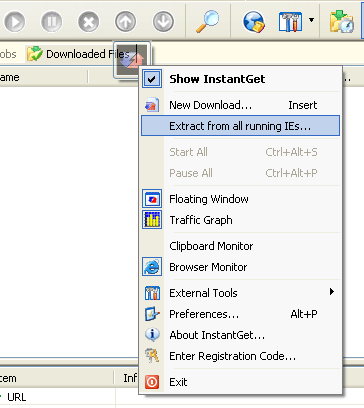Select Exit from the menu

click(x=240, y=382)
